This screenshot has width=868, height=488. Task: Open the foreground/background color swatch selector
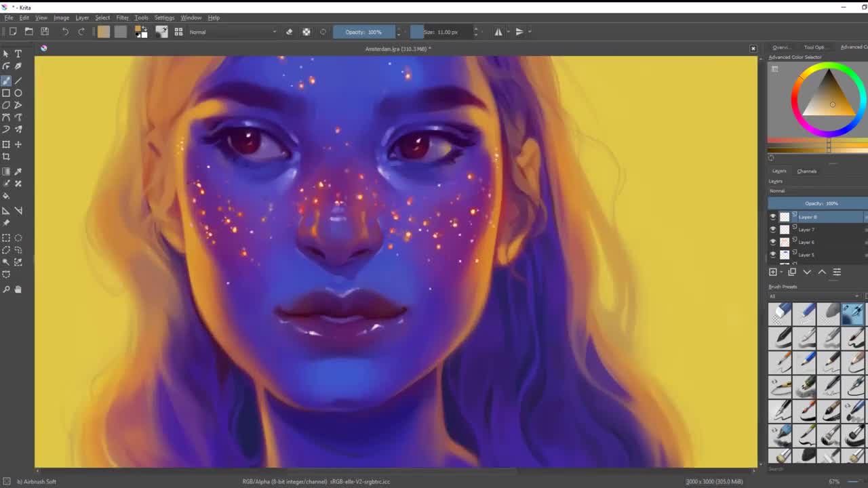[x=141, y=32]
